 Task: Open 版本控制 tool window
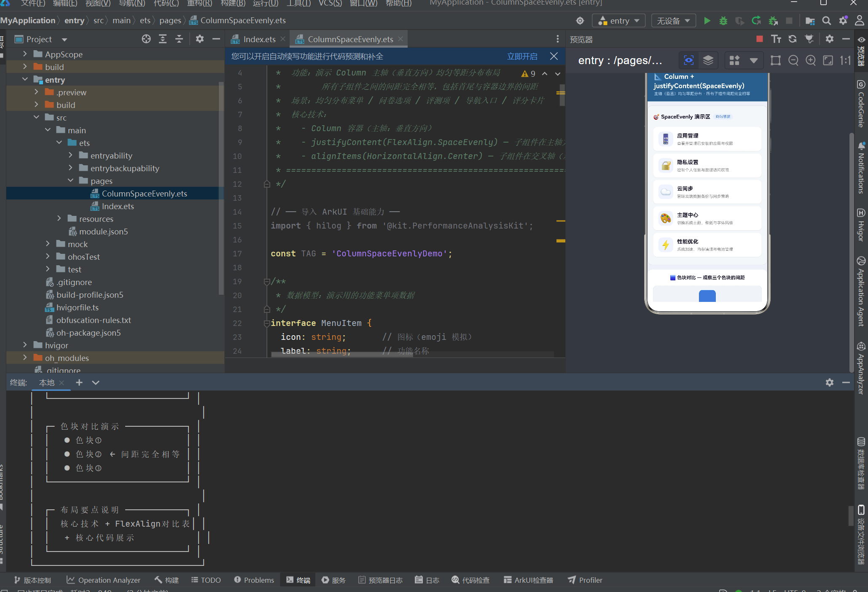coord(32,580)
